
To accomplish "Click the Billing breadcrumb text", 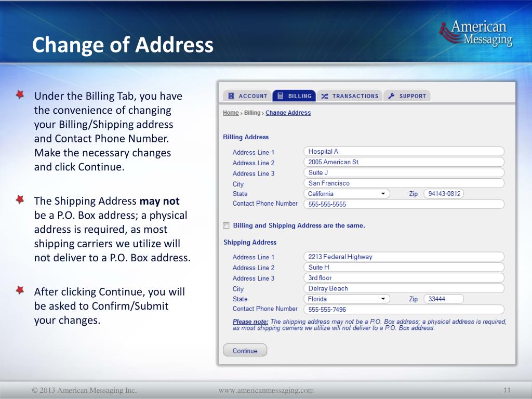I will [252, 113].
